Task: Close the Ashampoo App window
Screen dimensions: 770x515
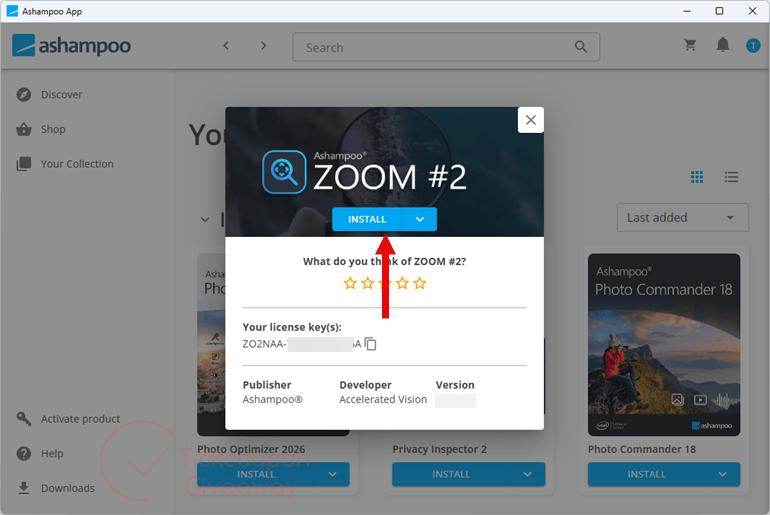Action: click(x=752, y=11)
